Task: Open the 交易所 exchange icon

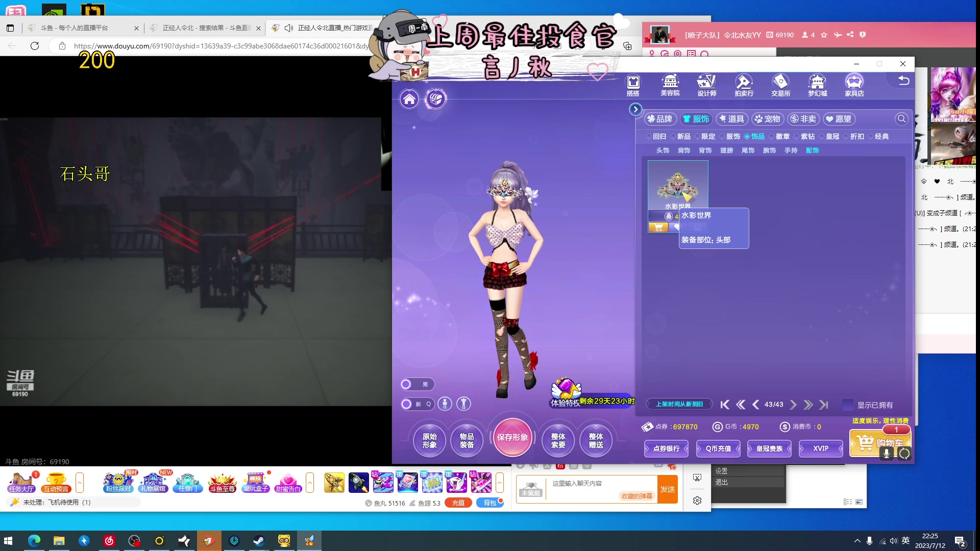Action: click(x=780, y=85)
